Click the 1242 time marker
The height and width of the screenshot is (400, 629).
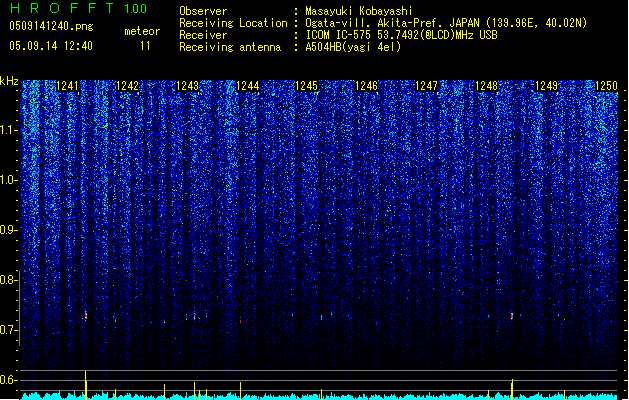(x=127, y=86)
